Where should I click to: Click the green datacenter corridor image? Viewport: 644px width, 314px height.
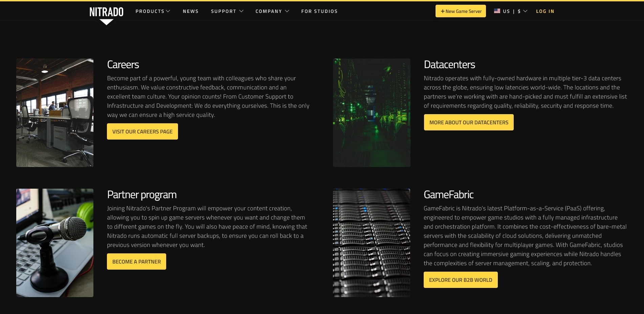[372, 112]
